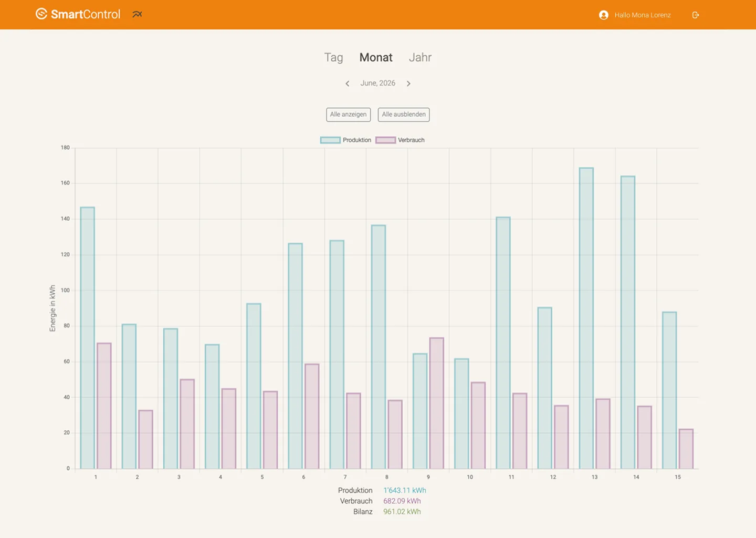Viewport: 756px width, 538px height.
Task: Click the Bilanz summary label
Action: tap(363, 512)
